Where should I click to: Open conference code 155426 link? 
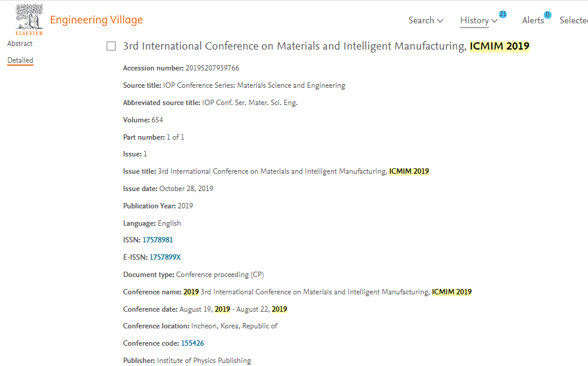pos(192,343)
